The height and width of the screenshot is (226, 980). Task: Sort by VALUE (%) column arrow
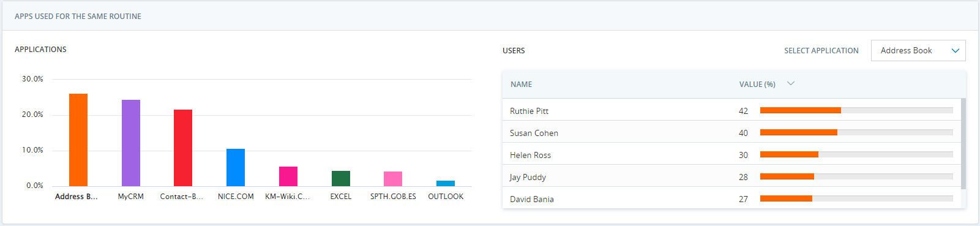[790, 84]
